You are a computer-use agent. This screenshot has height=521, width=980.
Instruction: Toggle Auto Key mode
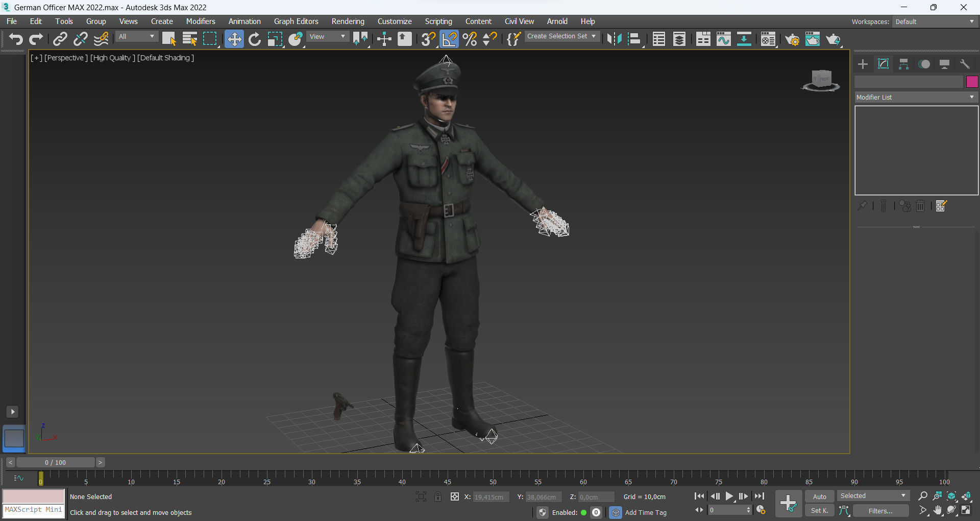[x=820, y=496]
